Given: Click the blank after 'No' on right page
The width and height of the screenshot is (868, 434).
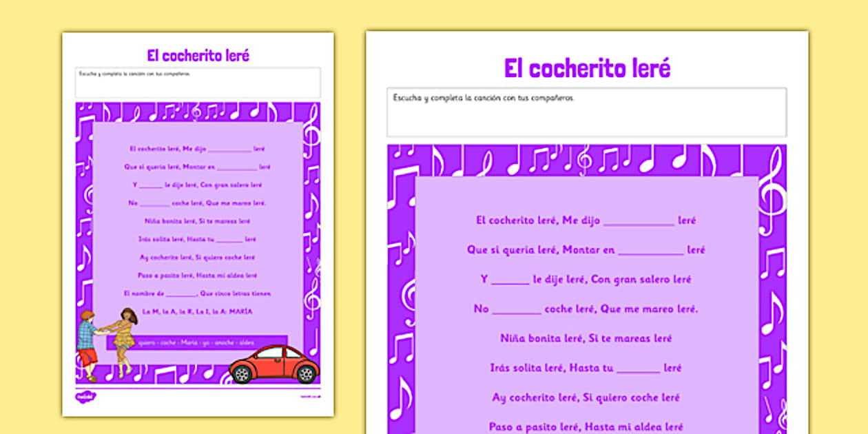Looking at the screenshot, I should (x=517, y=310).
